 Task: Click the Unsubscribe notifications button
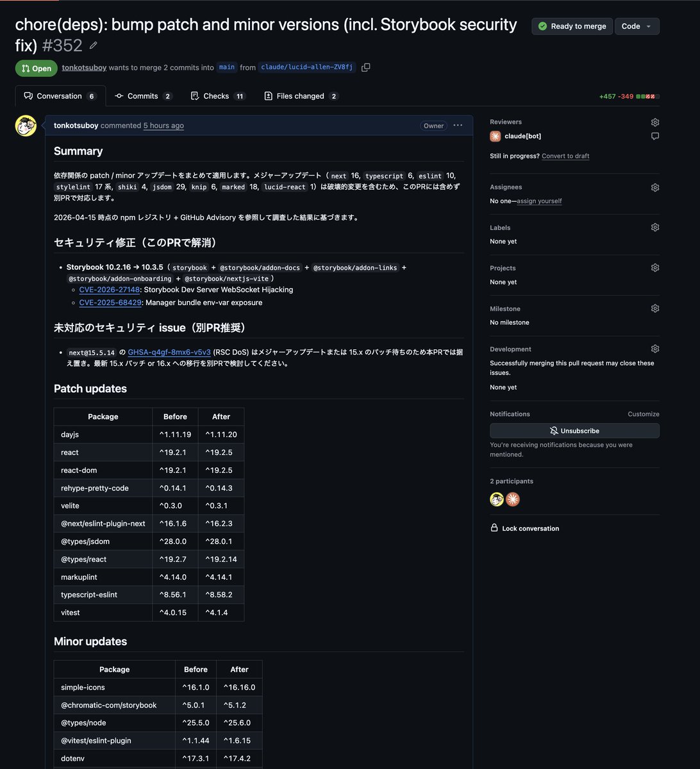(574, 431)
